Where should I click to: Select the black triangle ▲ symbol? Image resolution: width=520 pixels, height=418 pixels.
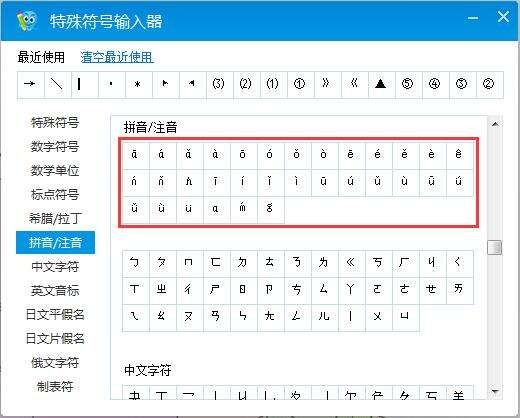tap(381, 84)
